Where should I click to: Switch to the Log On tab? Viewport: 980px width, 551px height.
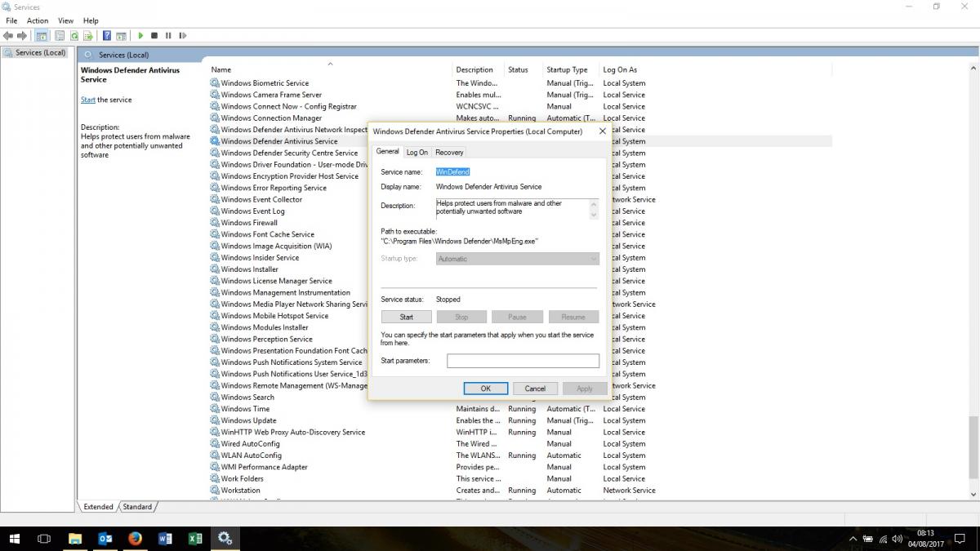tap(417, 152)
